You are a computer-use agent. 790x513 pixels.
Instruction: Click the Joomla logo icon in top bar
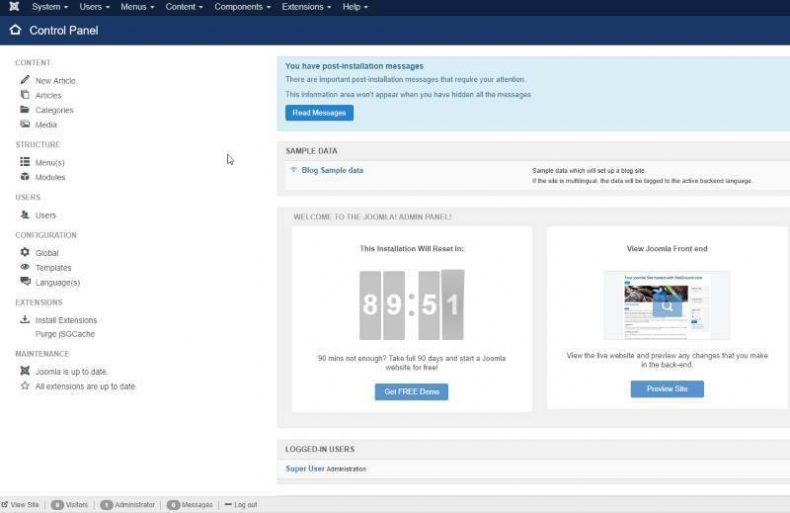pos(14,7)
